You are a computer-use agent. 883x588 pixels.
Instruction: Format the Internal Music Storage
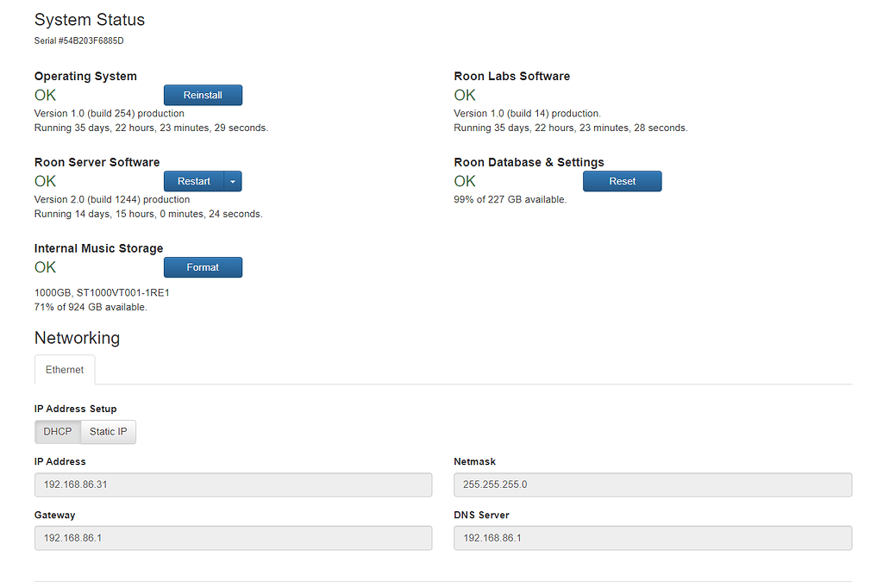click(x=203, y=267)
